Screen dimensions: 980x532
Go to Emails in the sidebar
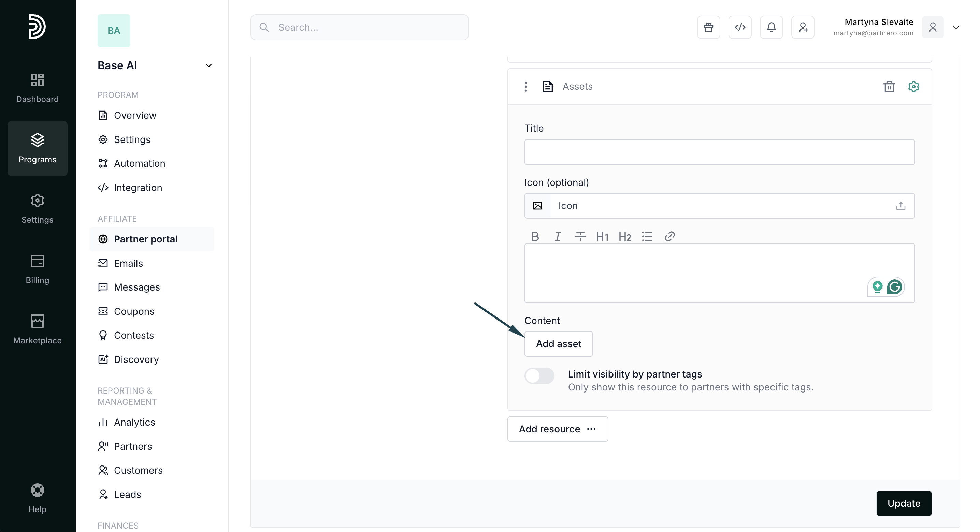coord(128,263)
